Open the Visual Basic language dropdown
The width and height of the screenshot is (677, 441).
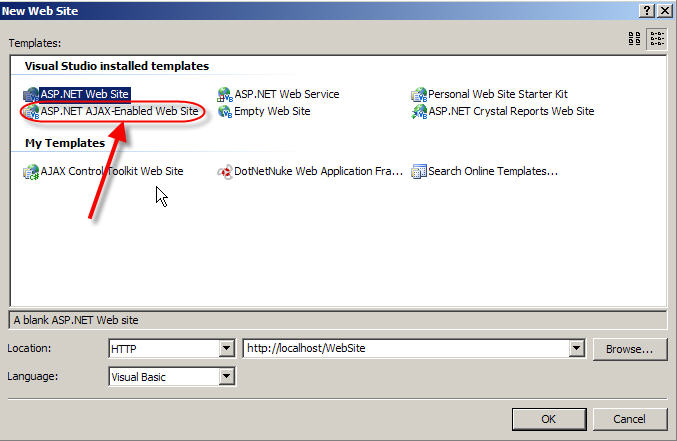pos(226,377)
